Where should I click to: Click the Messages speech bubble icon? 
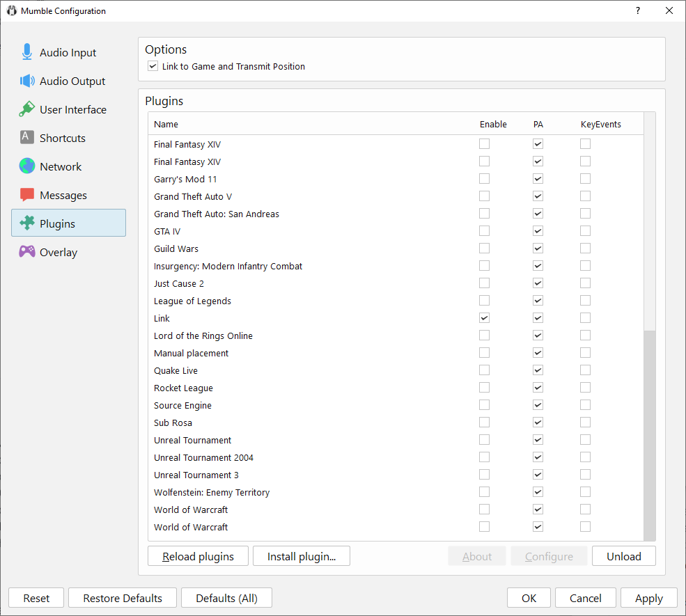pyautogui.click(x=27, y=195)
